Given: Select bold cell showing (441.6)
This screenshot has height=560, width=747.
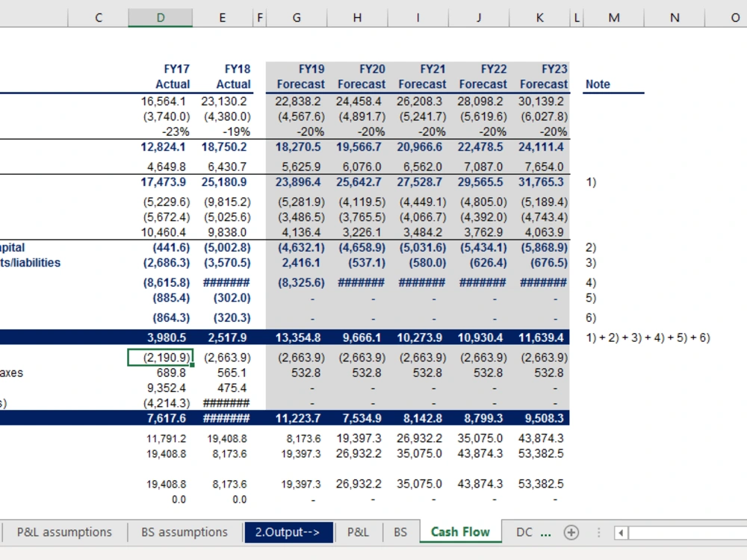Looking at the screenshot, I should point(171,248).
